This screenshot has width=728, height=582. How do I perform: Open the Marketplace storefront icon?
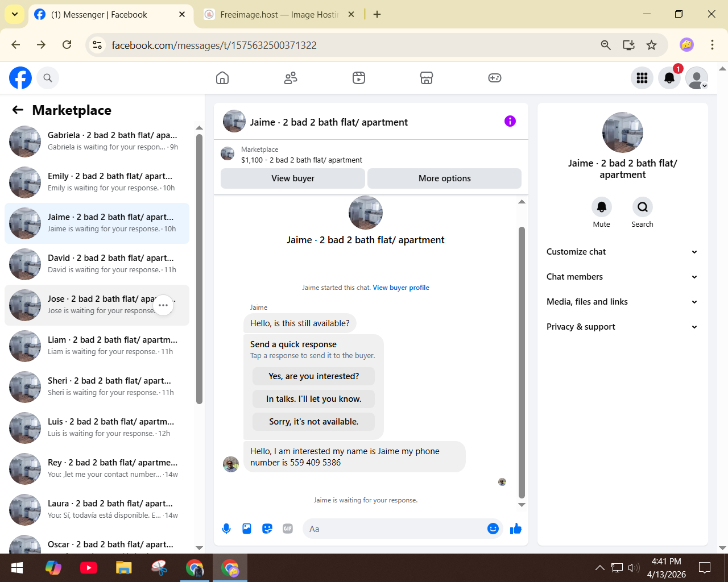click(x=427, y=78)
